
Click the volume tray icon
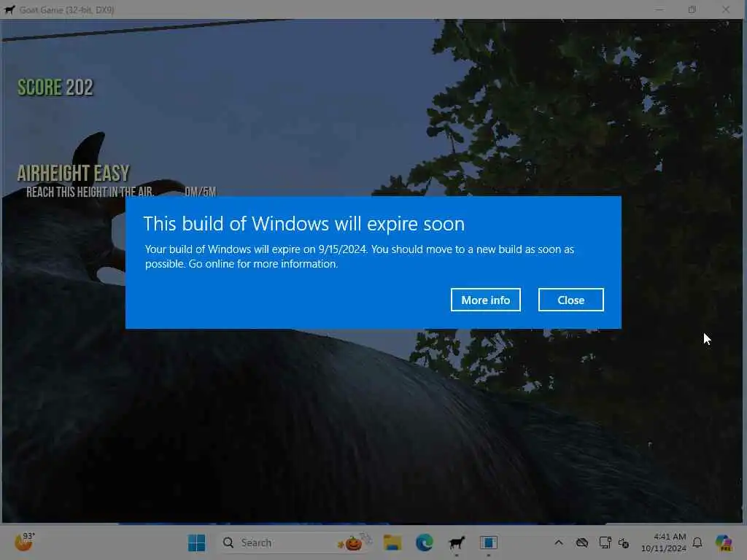tap(624, 542)
